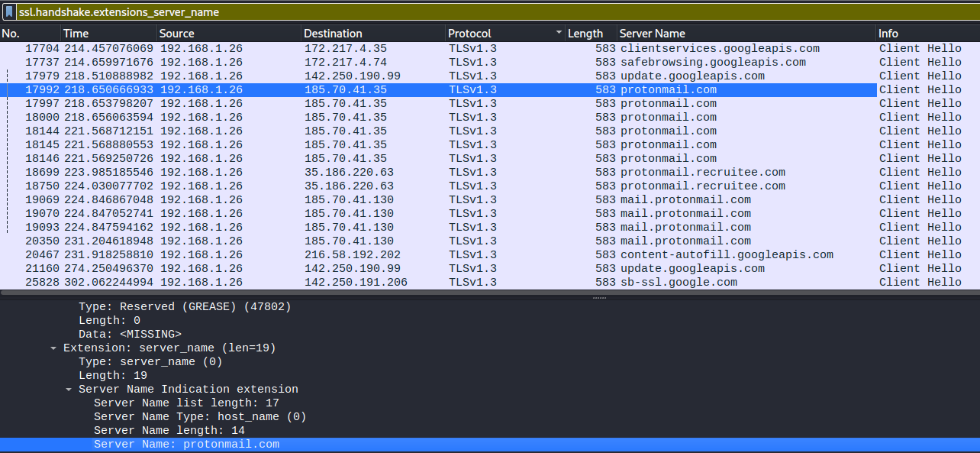
Task: Sort packets by the No. column
Action: click(31, 34)
